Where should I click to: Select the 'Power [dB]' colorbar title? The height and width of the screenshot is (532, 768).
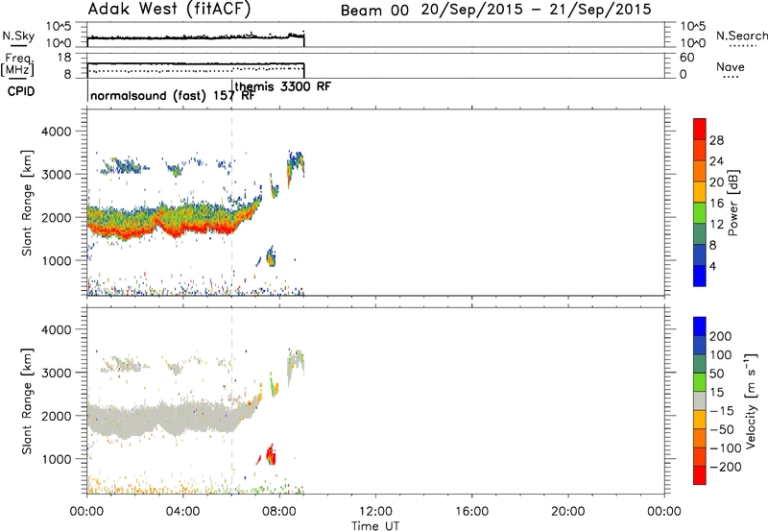(733, 203)
